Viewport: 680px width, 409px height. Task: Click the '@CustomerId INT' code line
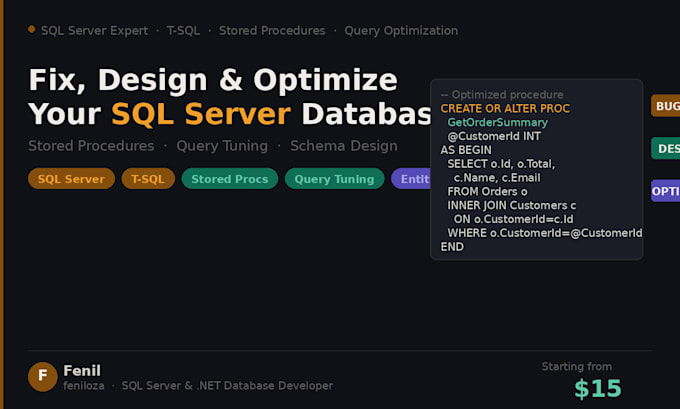(494, 136)
